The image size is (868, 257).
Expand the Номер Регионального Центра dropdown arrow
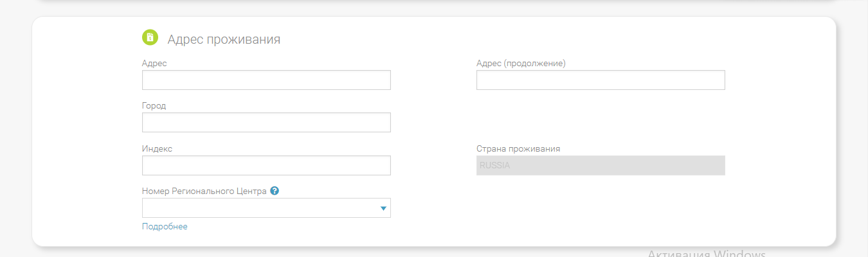[x=383, y=208]
